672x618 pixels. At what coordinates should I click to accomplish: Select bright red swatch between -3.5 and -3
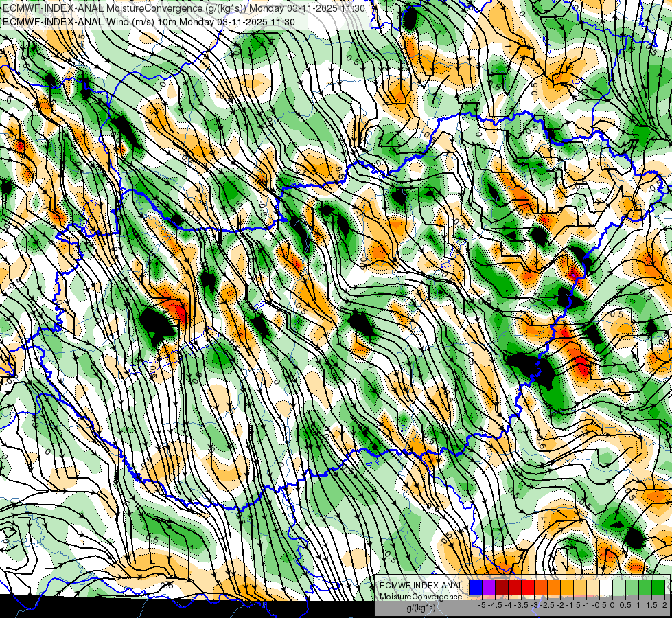pyautogui.click(x=528, y=587)
